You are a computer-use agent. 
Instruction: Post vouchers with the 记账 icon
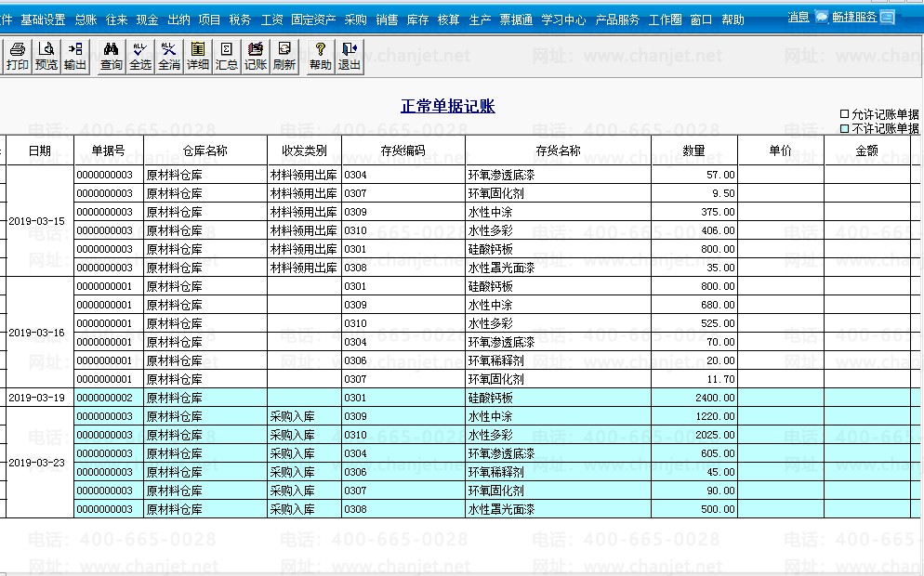coord(256,56)
